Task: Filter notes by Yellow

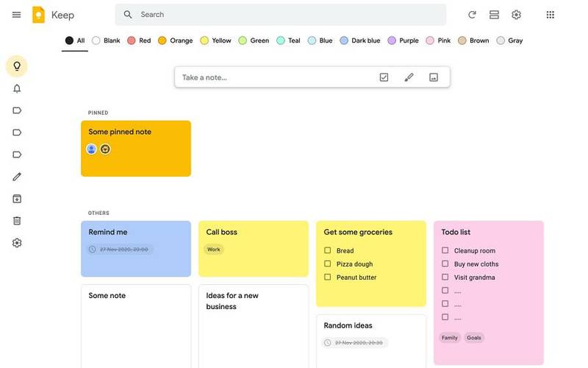Action: point(215,40)
